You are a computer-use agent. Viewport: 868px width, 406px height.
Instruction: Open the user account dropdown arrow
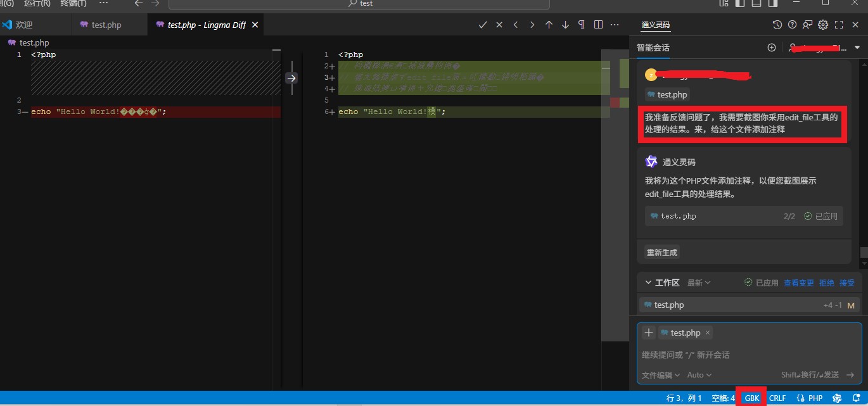click(x=857, y=48)
